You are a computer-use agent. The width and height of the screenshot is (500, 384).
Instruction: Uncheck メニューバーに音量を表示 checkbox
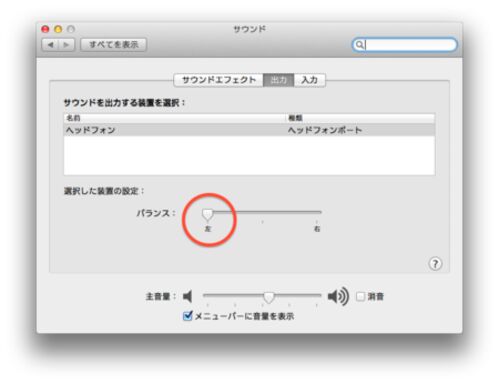pyautogui.click(x=188, y=315)
